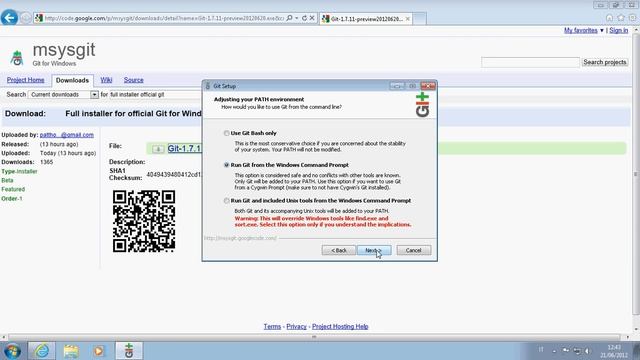Open Internet Explorer from the taskbar
This screenshot has height=360, width=640.
coord(42,351)
